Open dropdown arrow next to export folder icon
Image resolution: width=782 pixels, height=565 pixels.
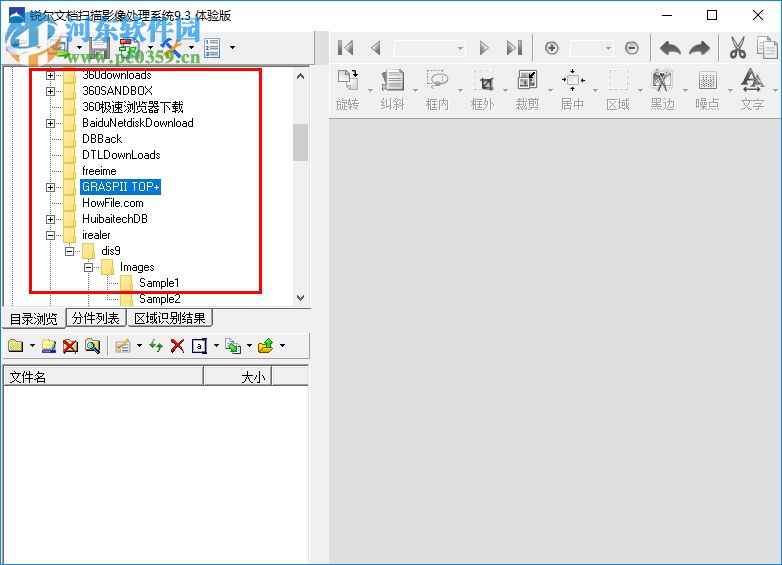(x=282, y=346)
